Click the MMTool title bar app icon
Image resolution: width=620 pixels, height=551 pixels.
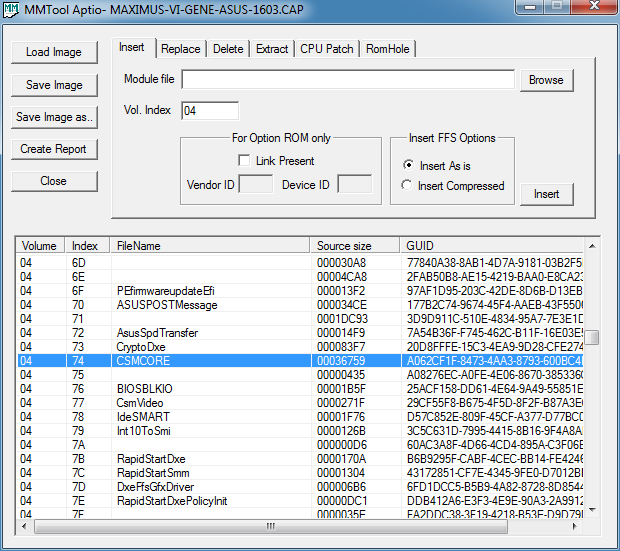10,9
